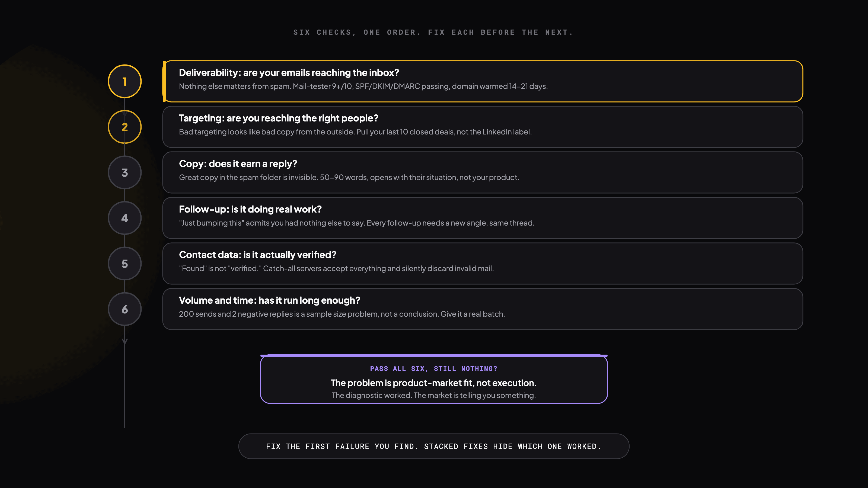Select the Volume and time card

tap(483, 309)
